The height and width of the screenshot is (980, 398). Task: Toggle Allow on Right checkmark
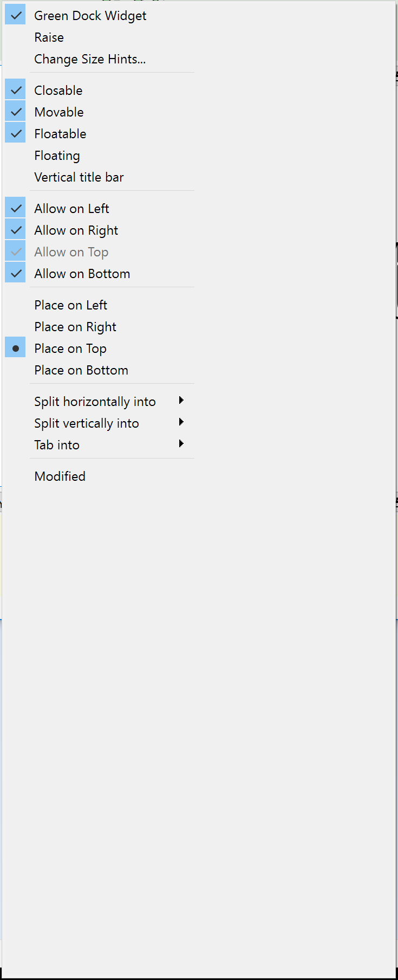(16, 230)
